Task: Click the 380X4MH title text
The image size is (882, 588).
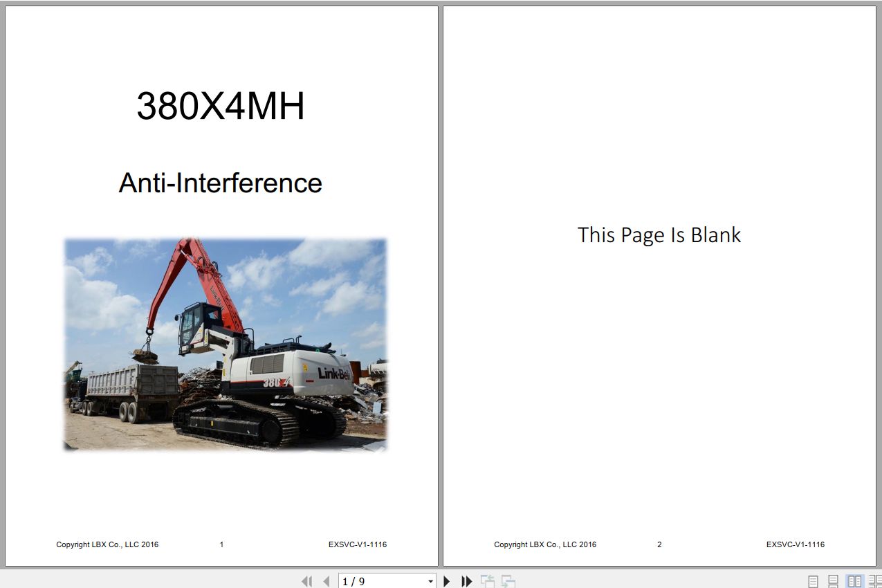Action: (x=221, y=105)
